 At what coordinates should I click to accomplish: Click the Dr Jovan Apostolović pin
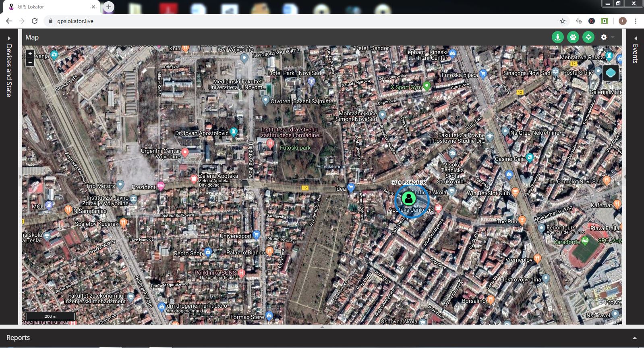coord(234,131)
